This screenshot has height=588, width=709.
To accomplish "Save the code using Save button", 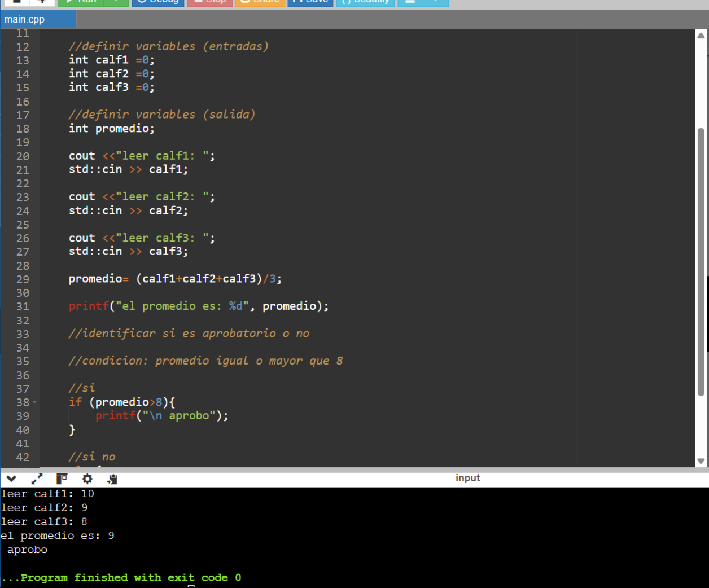I will tap(310, 2).
